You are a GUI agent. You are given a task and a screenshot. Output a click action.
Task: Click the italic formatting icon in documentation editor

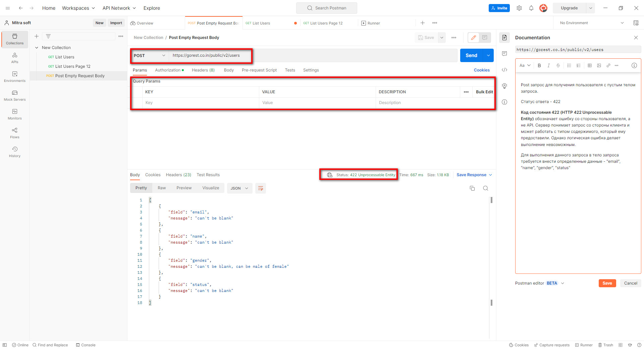point(549,65)
